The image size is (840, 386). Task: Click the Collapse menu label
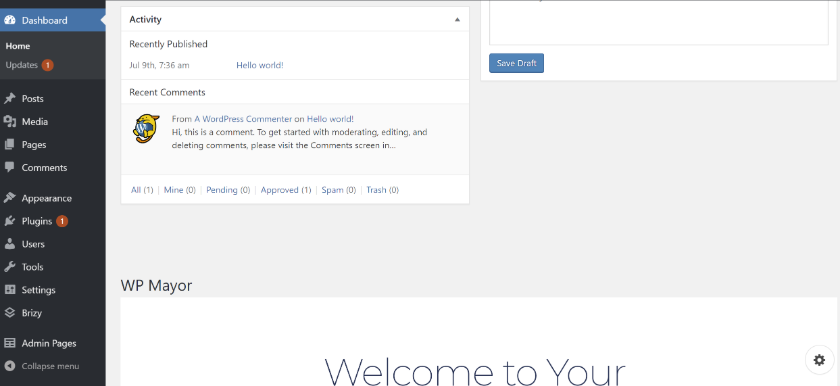(50, 366)
